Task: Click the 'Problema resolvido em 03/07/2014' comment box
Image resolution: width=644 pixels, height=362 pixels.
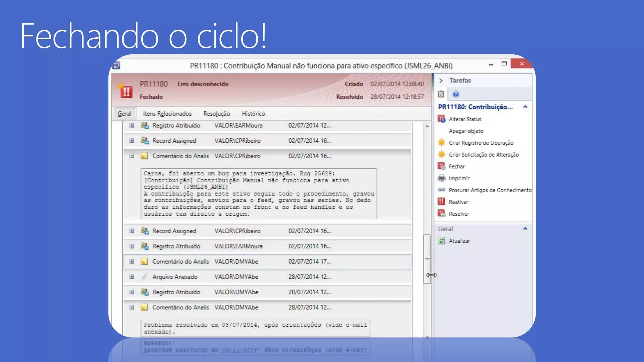Action: tap(255, 328)
